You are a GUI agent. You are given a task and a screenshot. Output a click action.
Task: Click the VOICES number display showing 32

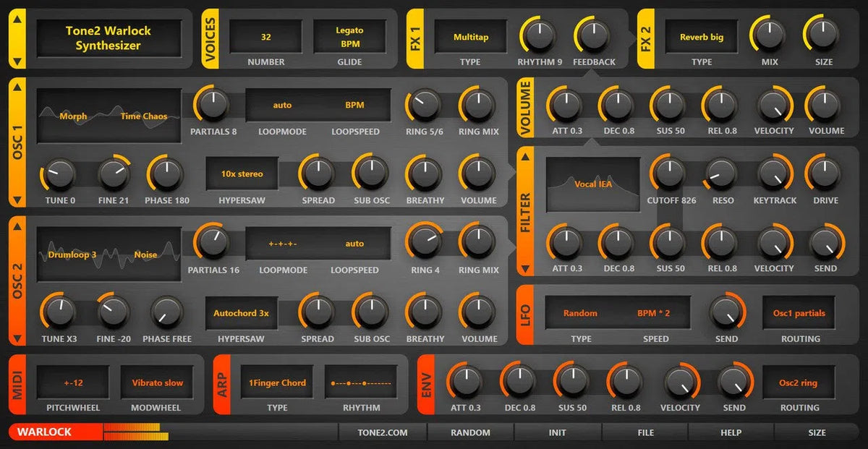(x=265, y=37)
